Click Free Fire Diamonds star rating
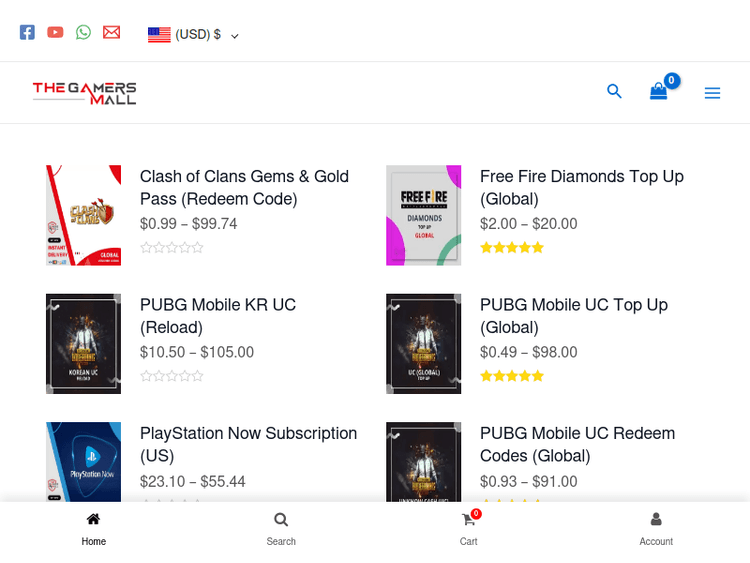750x563 pixels. pos(512,248)
